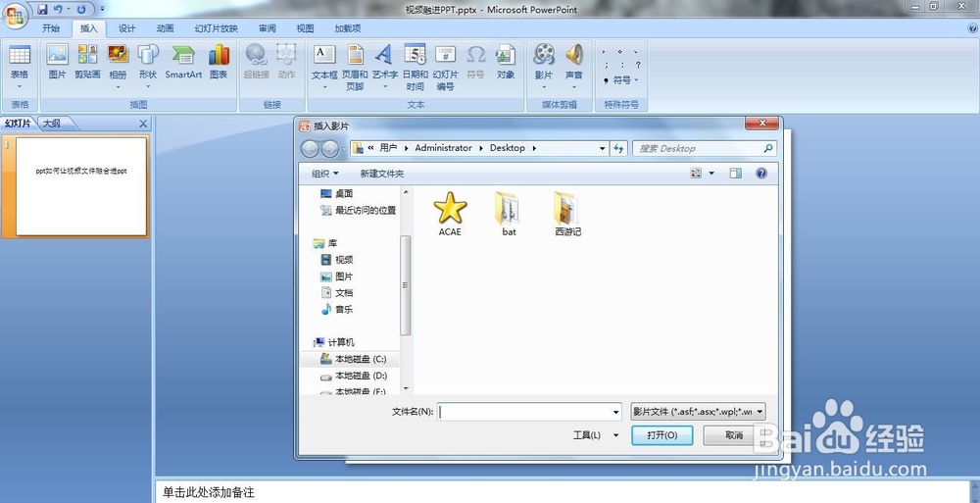Screen dimensions: 980x503
Task: Open PowerPoint help question mark icon
Action: click(x=972, y=28)
